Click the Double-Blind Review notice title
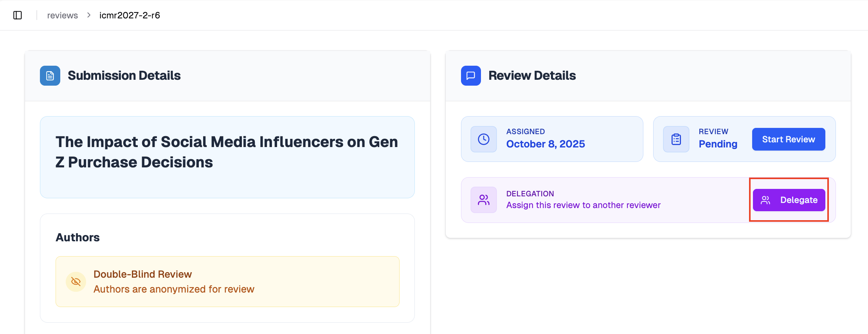868x334 pixels. pos(142,274)
